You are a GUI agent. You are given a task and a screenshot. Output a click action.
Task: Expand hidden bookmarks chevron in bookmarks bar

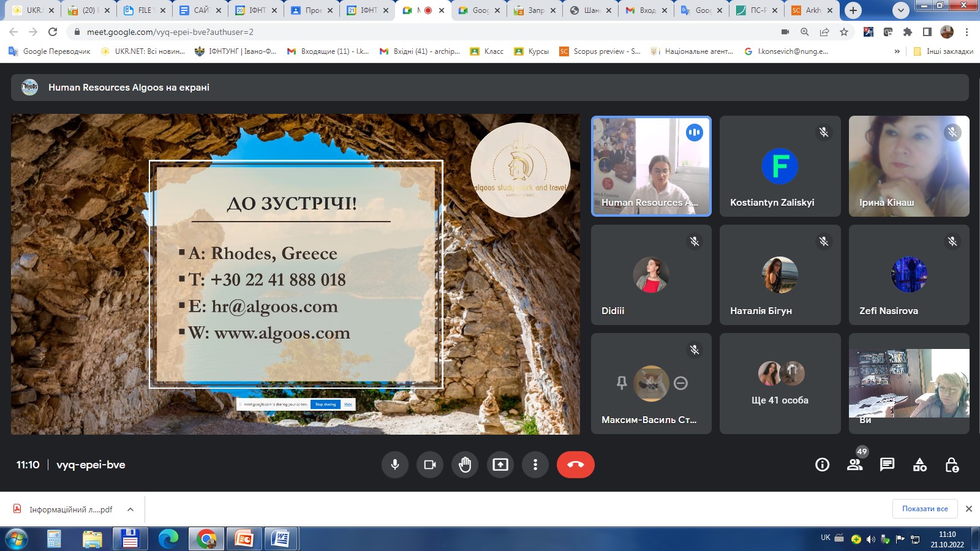pos(897,51)
